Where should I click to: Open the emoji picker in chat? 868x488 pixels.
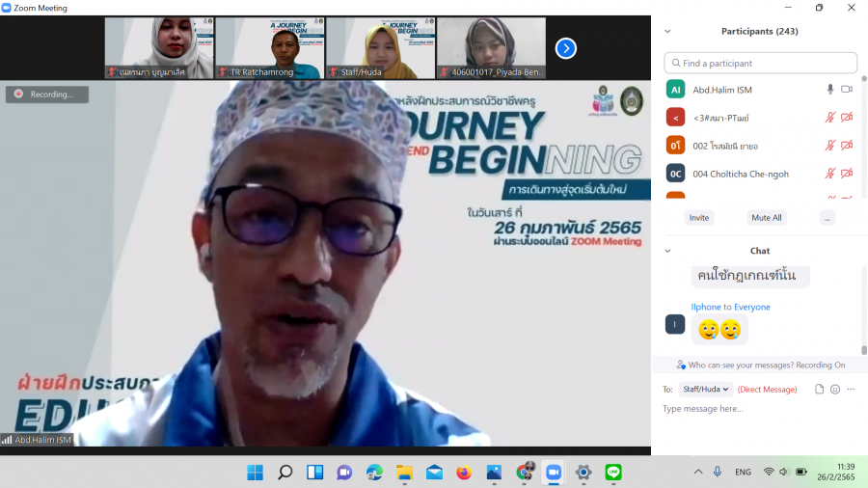click(x=835, y=390)
